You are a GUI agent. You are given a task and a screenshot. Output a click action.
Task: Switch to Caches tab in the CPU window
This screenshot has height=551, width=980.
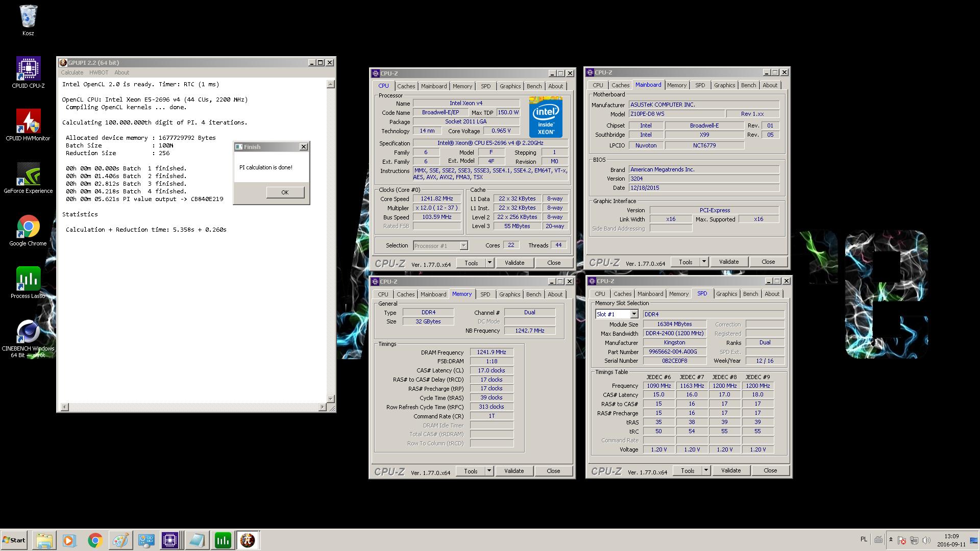coord(406,86)
